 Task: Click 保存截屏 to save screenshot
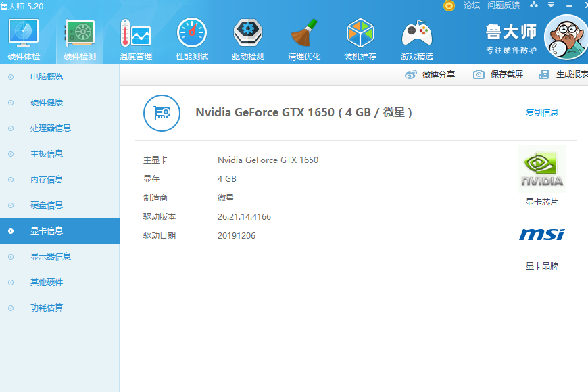pyautogui.click(x=498, y=74)
